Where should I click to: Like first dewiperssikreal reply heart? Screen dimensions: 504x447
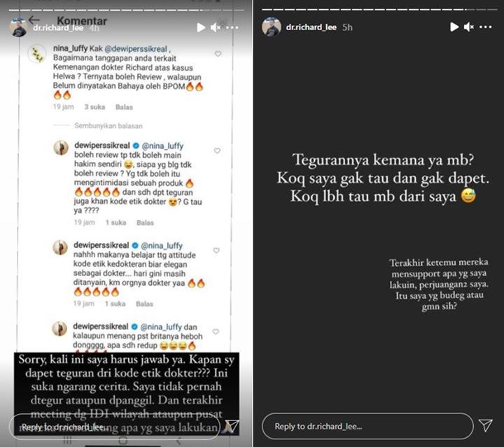coord(217,151)
